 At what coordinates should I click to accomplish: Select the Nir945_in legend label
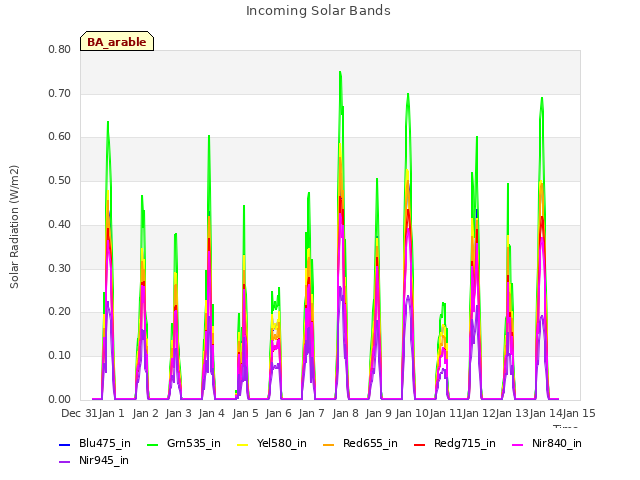104,460
